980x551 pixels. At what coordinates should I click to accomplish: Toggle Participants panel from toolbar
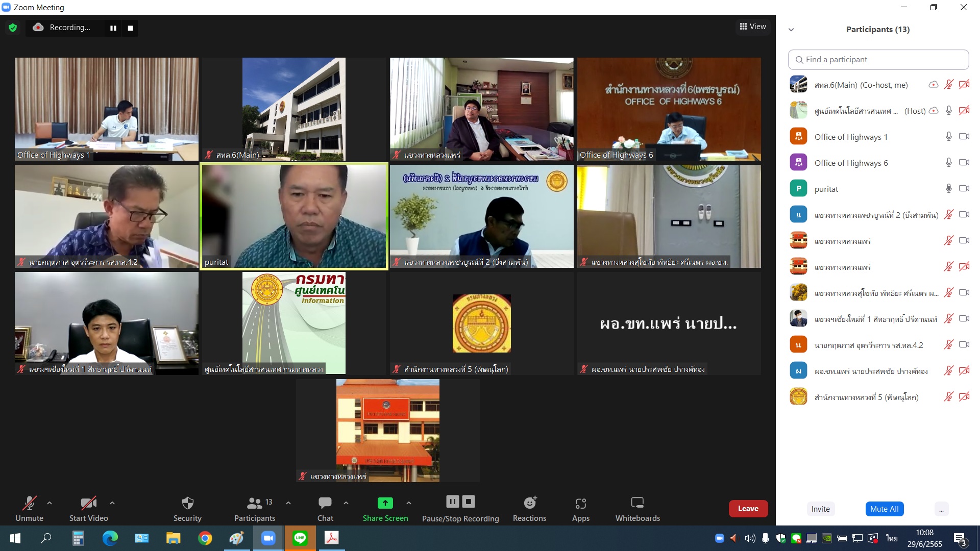pyautogui.click(x=254, y=504)
